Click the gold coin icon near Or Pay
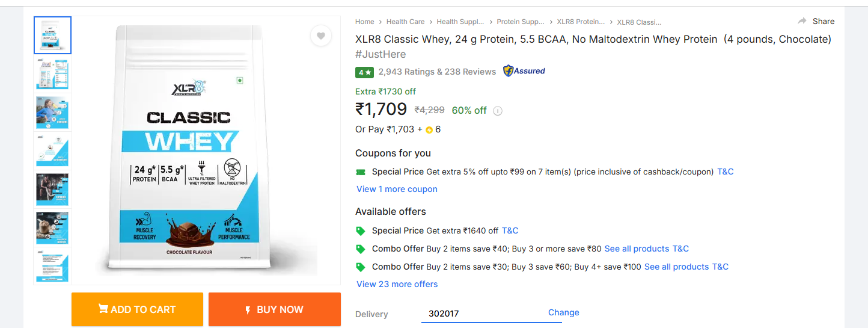Screen dimensions: 868x328 [x=429, y=130]
